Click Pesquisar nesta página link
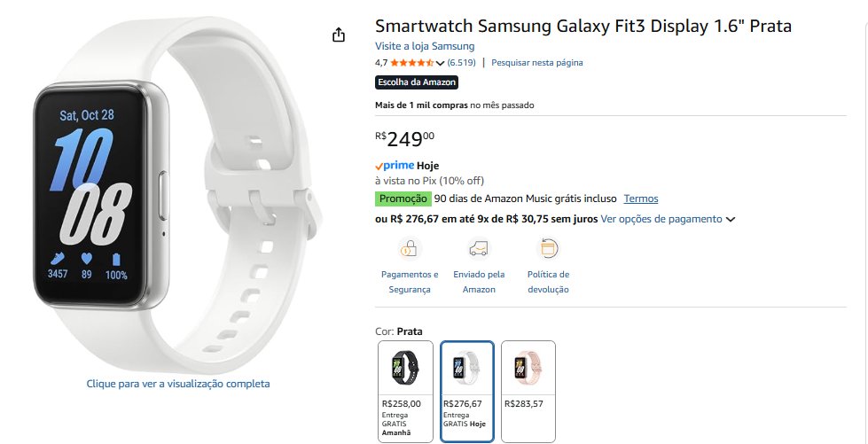This screenshot has height=444, width=868. pyautogui.click(x=537, y=63)
